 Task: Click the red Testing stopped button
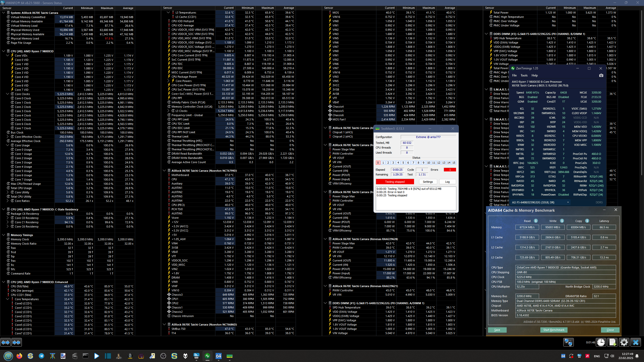[x=395, y=182]
